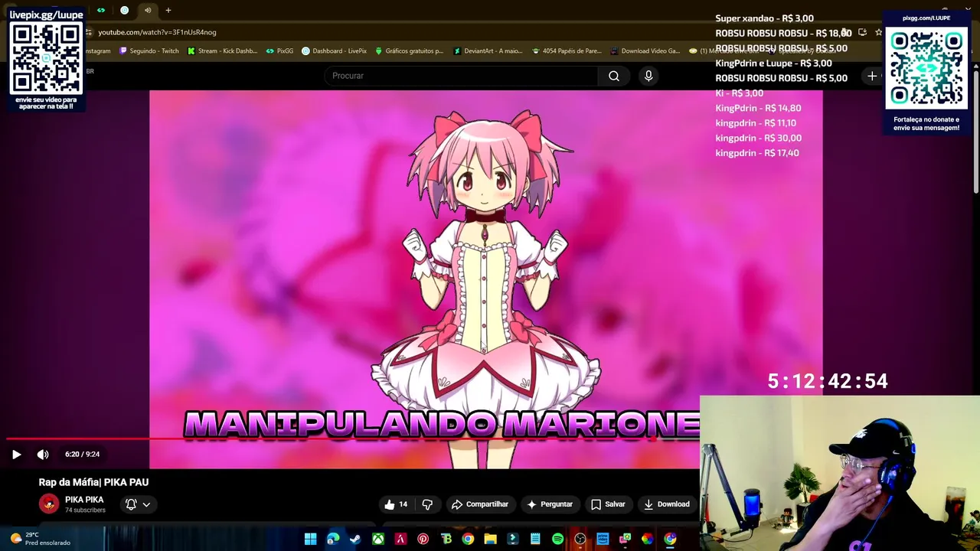Mute the video using speaker icon
This screenshot has height=551, width=980.
[43, 455]
